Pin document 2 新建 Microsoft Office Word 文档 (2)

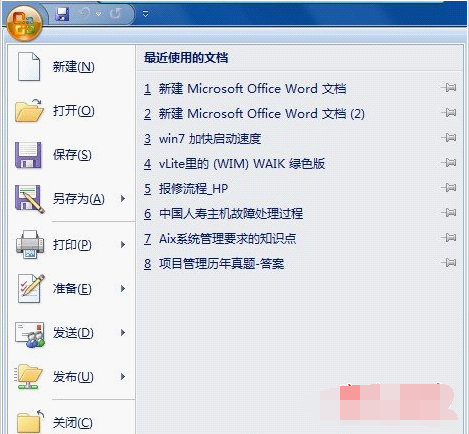pyautogui.click(x=449, y=113)
